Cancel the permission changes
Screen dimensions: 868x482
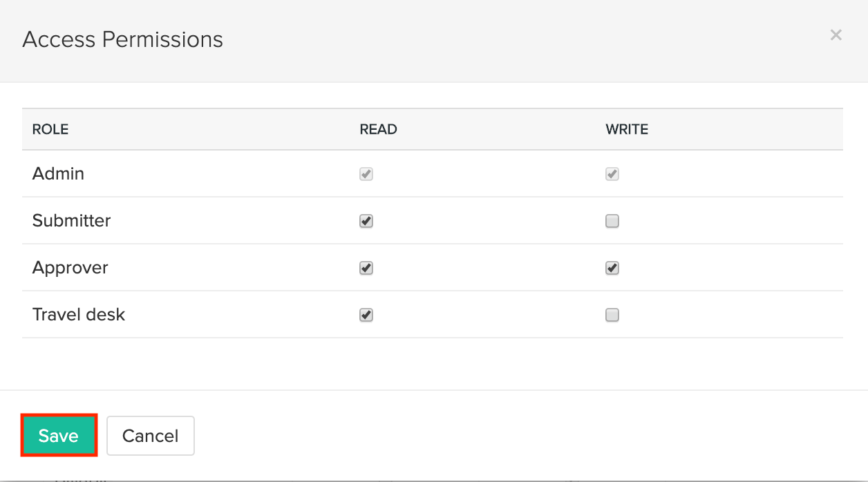click(x=151, y=436)
